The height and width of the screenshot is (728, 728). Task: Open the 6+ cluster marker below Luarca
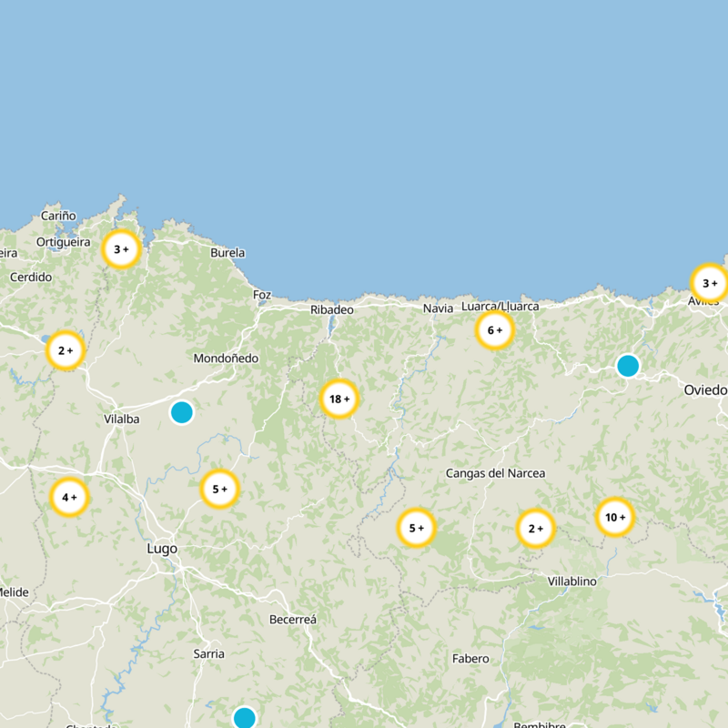(495, 330)
